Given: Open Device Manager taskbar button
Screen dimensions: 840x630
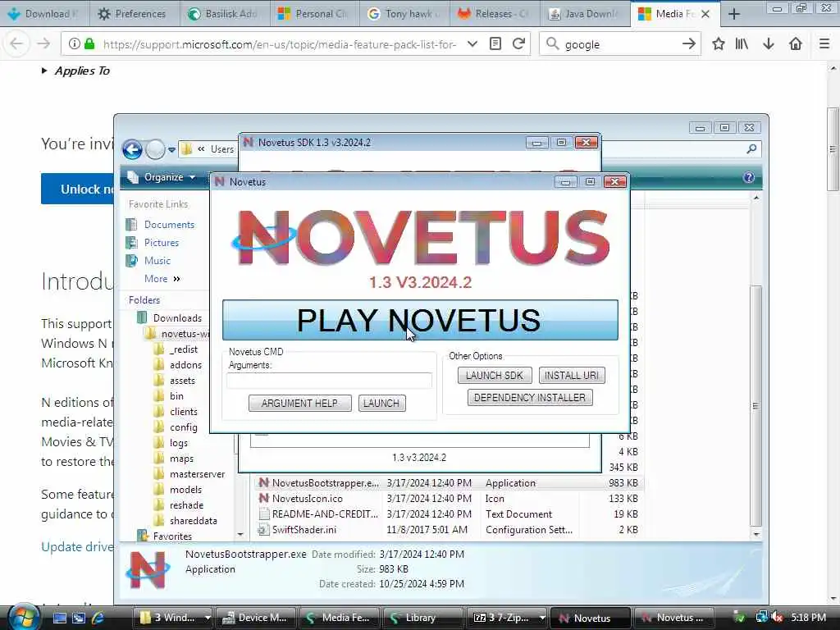Looking at the screenshot, I should tap(257, 618).
